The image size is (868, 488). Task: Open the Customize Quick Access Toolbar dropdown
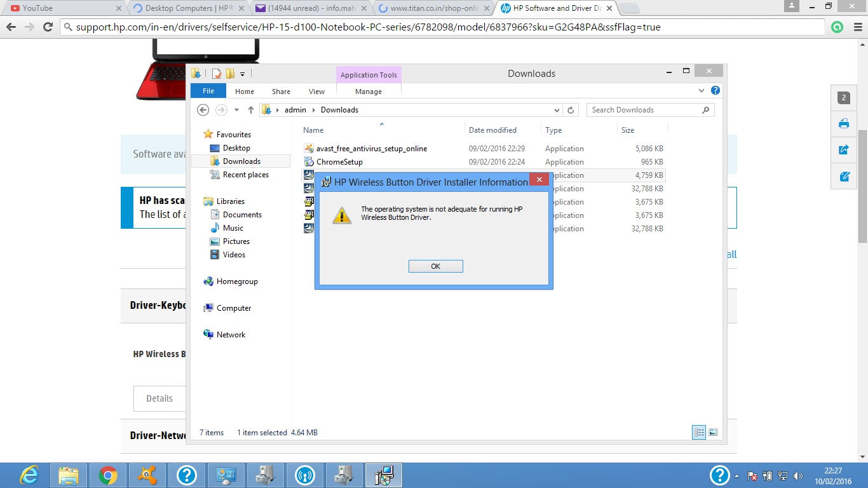[x=242, y=74]
